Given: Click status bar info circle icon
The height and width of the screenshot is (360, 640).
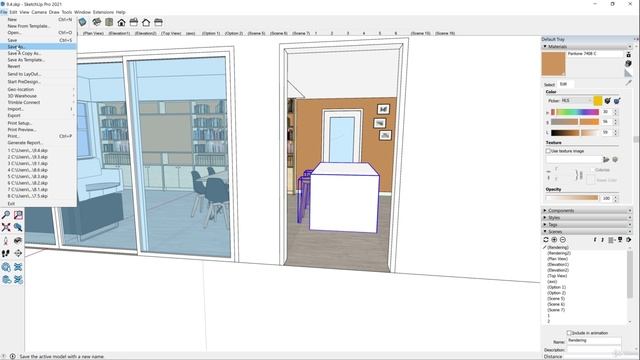Looking at the screenshot, I should click(13, 356).
